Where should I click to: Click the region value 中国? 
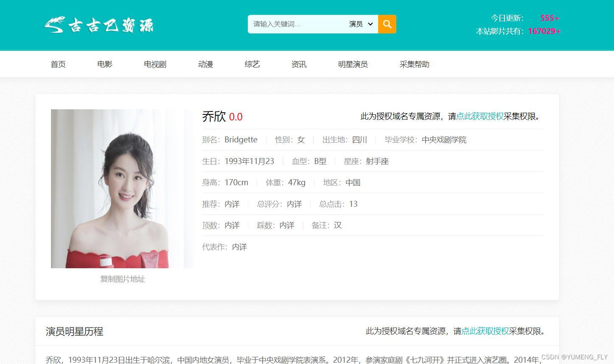[353, 183]
